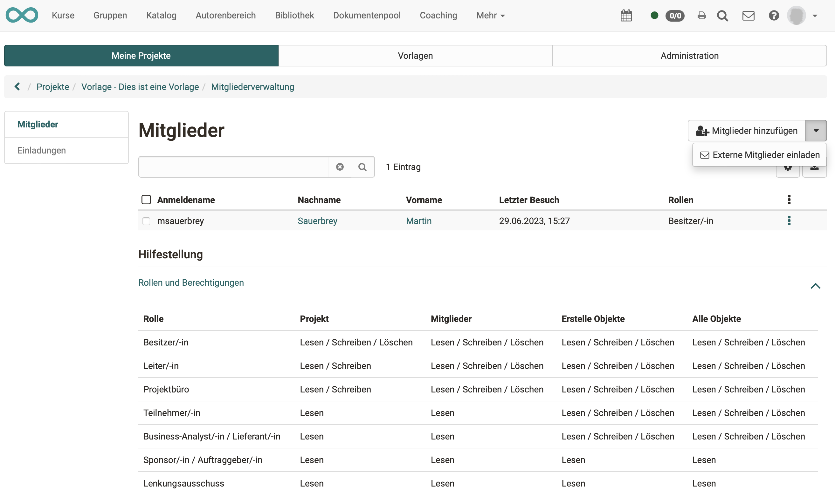The height and width of the screenshot is (504, 835).
Task: Clear the search field with the X icon
Action: (340, 167)
